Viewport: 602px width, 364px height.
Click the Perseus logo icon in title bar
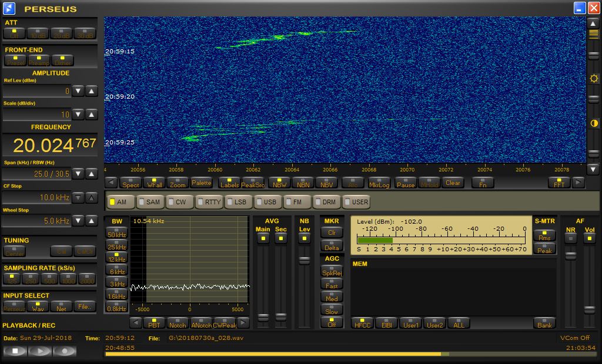click(x=9, y=8)
